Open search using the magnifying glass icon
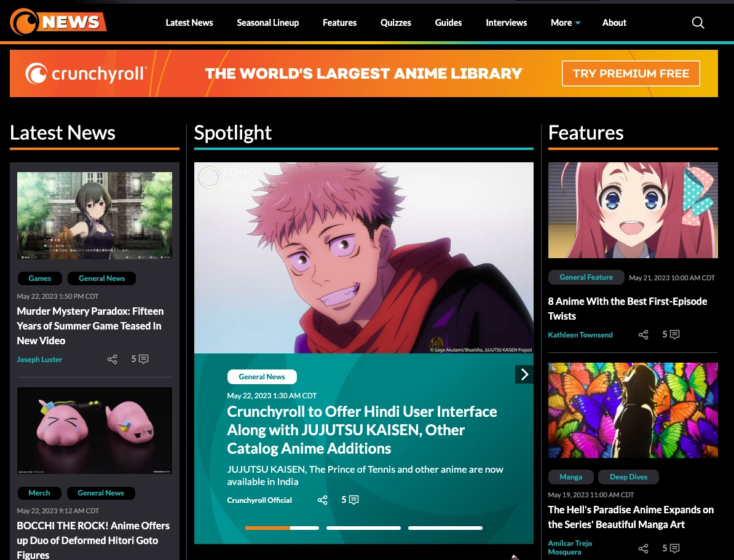This screenshot has height=560, width=734. click(x=698, y=22)
